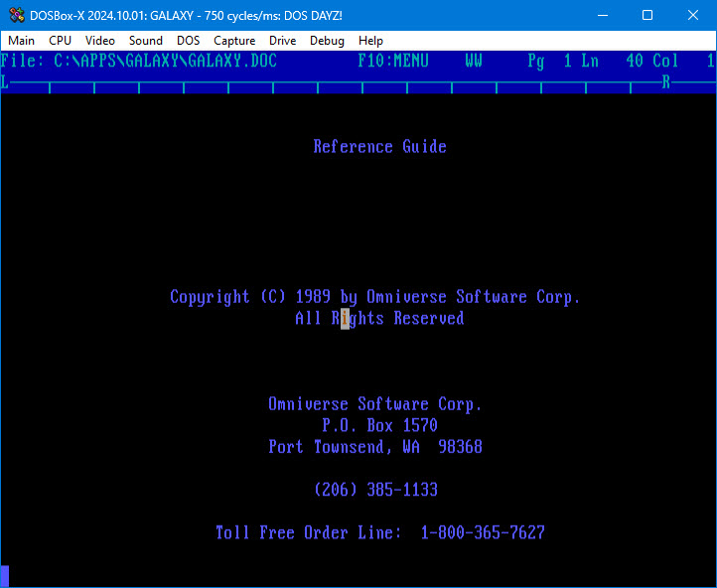Image resolution: width=717 pixels, height=588 pixels.
Task: Maximize the DOSBox-X window
Action: 647,15
